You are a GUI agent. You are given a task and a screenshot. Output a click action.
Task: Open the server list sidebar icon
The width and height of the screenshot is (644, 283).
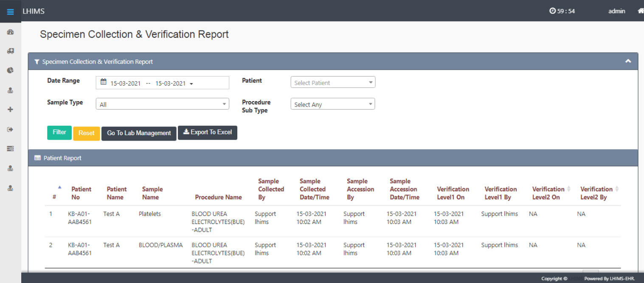pyautogui.click(x=11, y=149)
